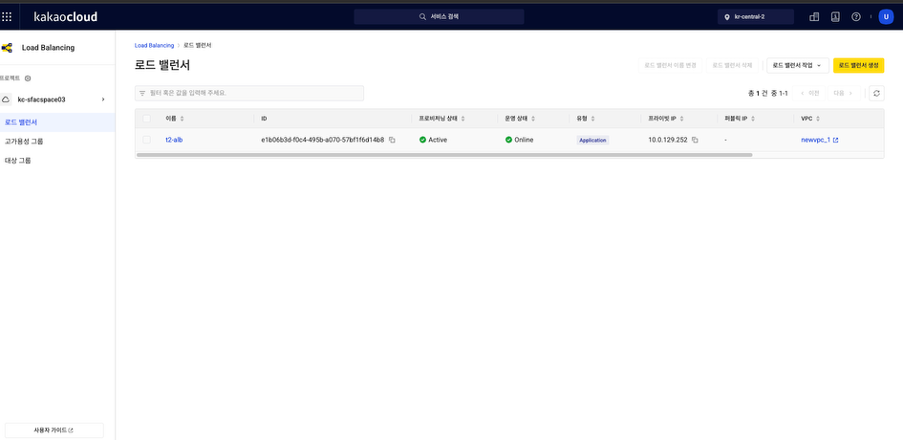Check the t2-alb row checkbox

click(146, 140)
